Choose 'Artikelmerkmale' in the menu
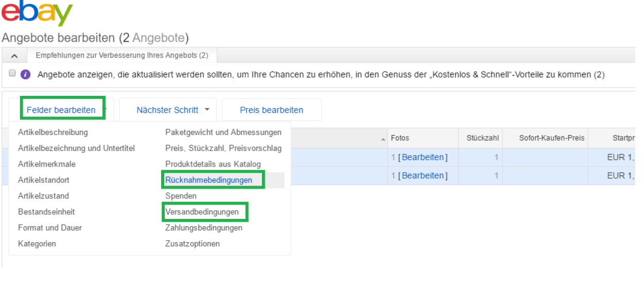 pyautogui.click(x=47, y=164)
